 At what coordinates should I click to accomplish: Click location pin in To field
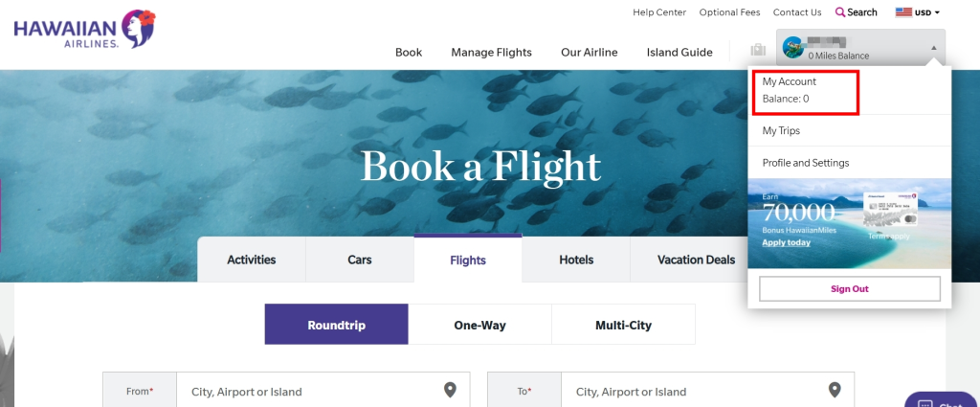point(835,390)
